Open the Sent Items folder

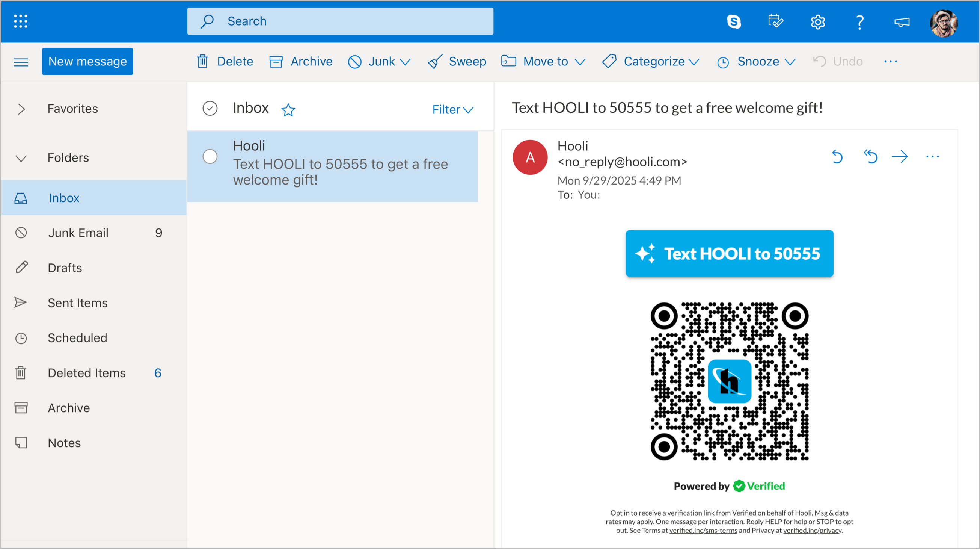click(x=78, y=302)
